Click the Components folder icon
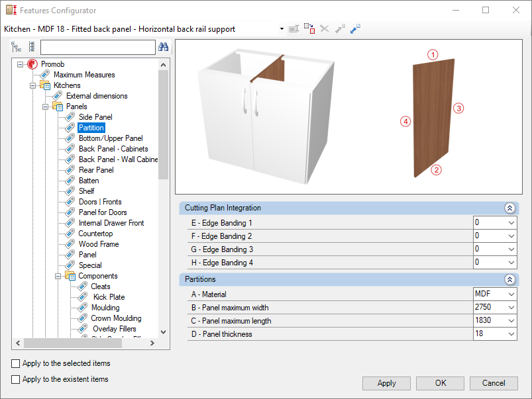 (x=70, y=276)
